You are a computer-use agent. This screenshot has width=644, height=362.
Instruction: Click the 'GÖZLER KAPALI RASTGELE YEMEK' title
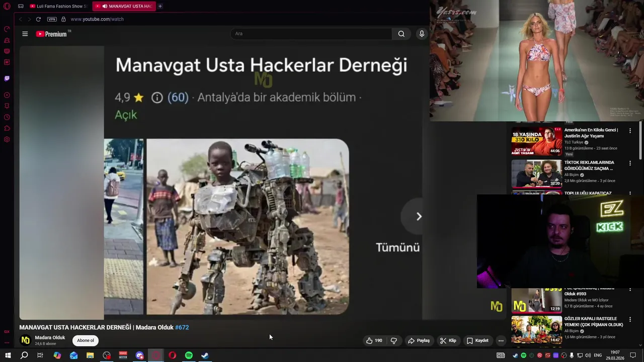tap(594, 322)
